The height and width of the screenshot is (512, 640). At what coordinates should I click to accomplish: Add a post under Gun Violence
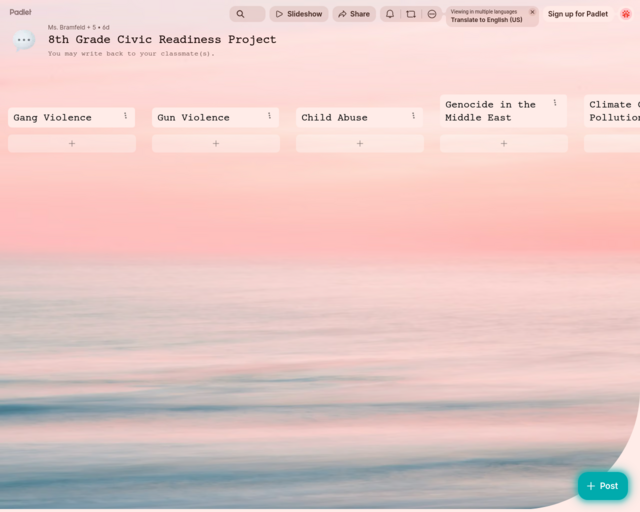(216, 143)
